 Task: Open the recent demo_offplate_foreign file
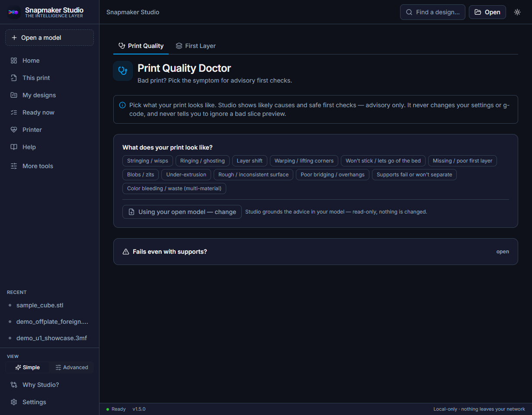click(x=49, y=322)
